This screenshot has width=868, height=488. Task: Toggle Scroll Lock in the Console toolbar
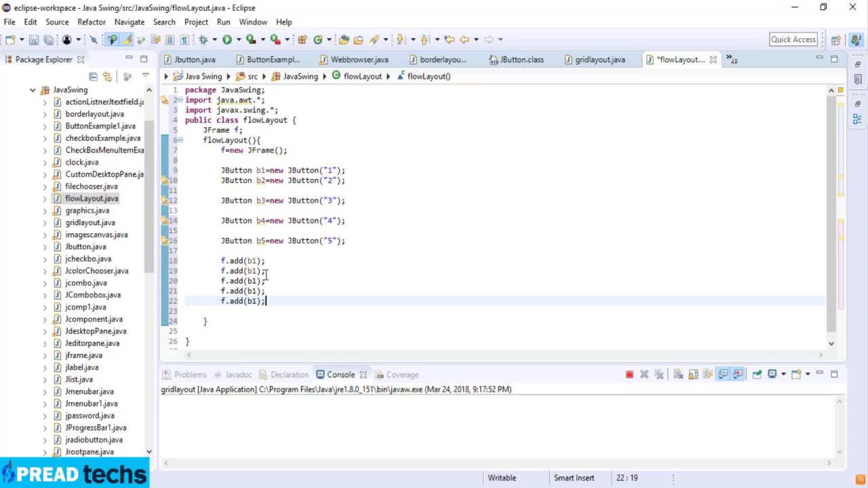pos(693,375)
